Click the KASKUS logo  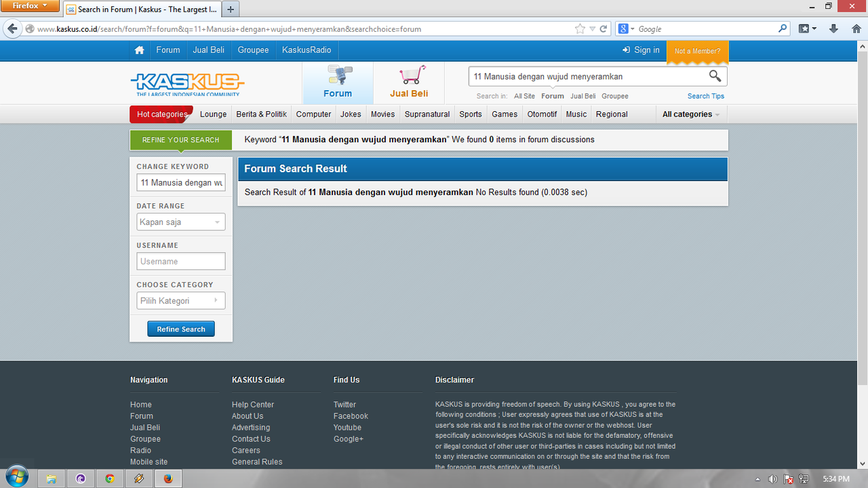pos(187,84)
